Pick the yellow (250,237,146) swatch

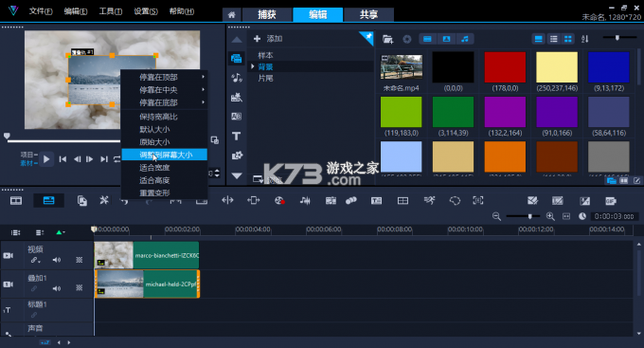coord(557,67)
